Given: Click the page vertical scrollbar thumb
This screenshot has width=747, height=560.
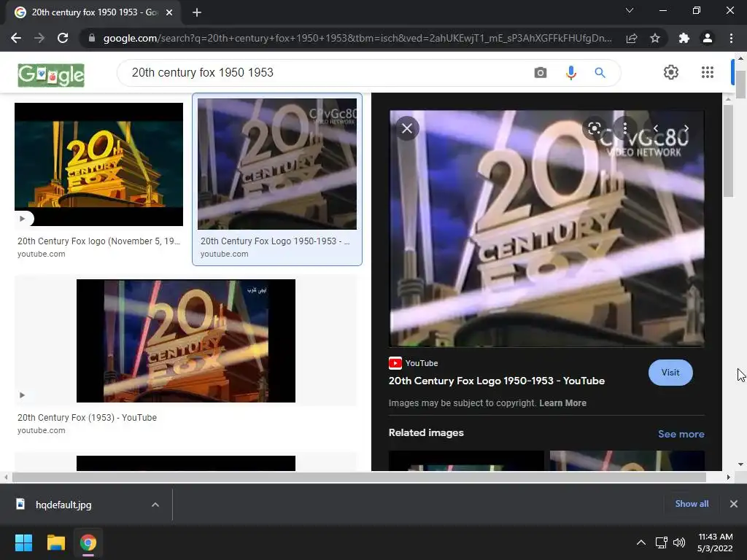Looking at the screenshot, I should point(740,85).
